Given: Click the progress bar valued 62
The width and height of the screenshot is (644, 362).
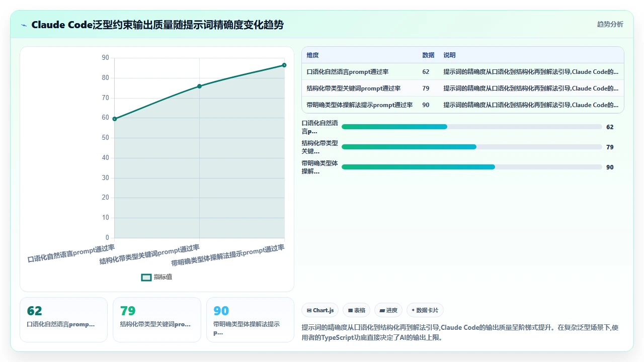Looking at the screenshot, I should point(471,127).
